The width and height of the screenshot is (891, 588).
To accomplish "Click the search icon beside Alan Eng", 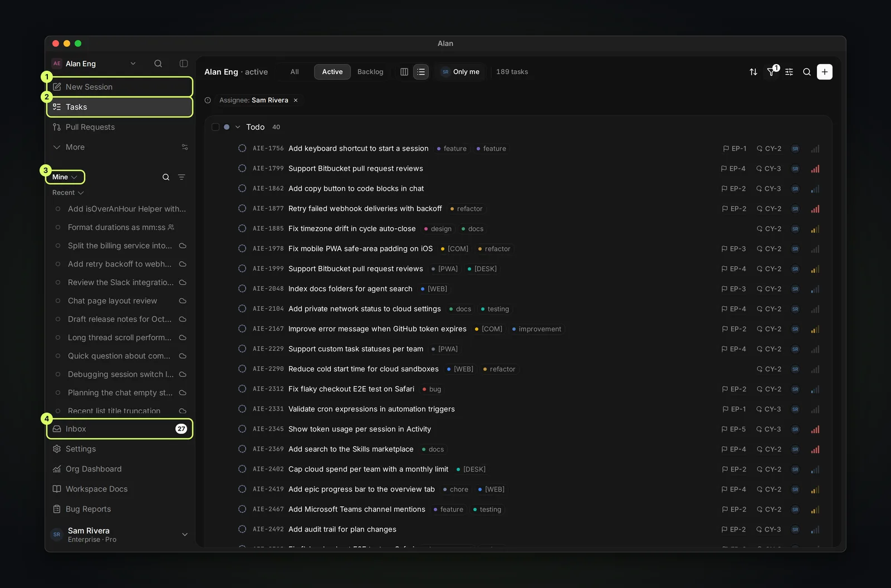I will 158,63.
